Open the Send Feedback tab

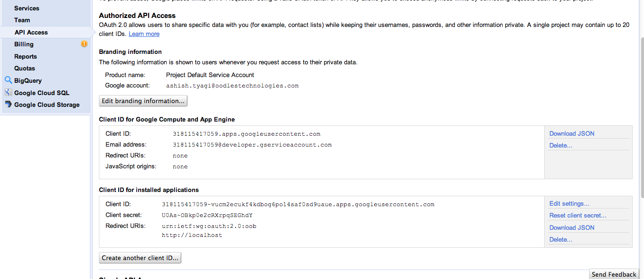pos(614,274)
